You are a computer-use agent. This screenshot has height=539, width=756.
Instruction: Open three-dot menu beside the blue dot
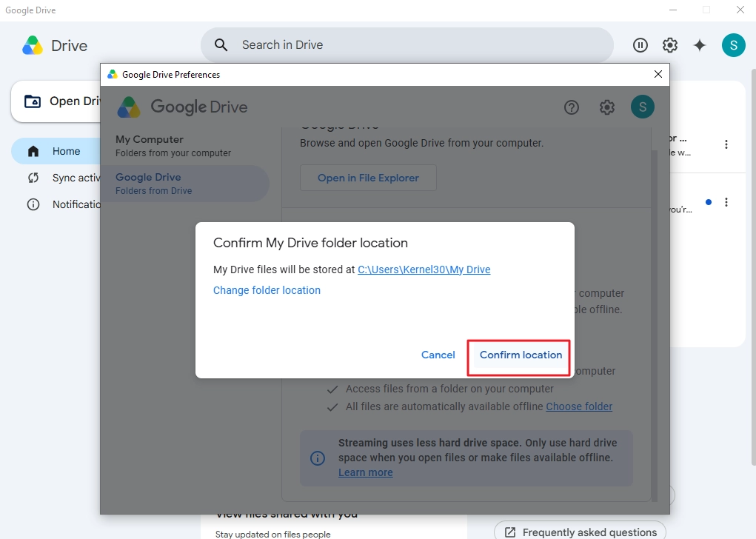tap(726, 202)
